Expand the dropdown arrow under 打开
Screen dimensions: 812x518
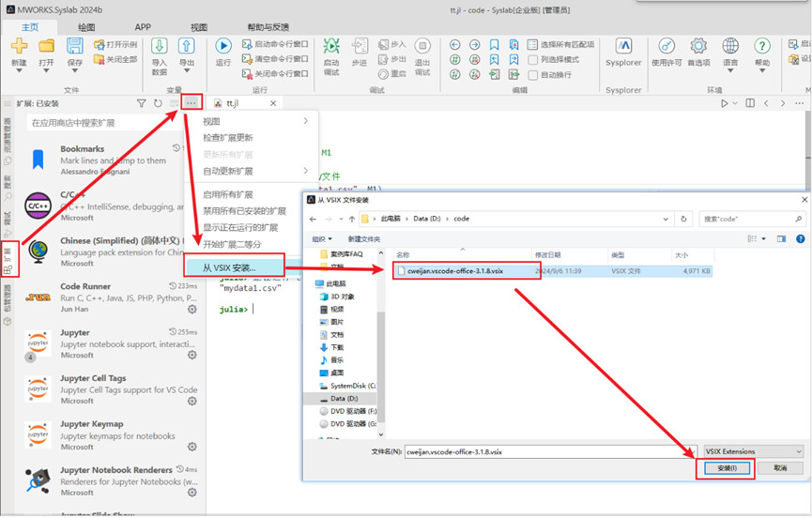46,71
